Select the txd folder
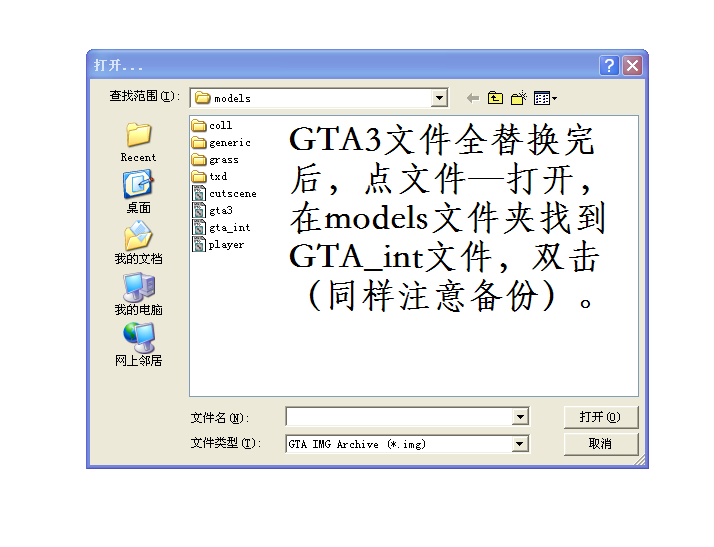The image size is (714, 547). [x=218, y=177]
